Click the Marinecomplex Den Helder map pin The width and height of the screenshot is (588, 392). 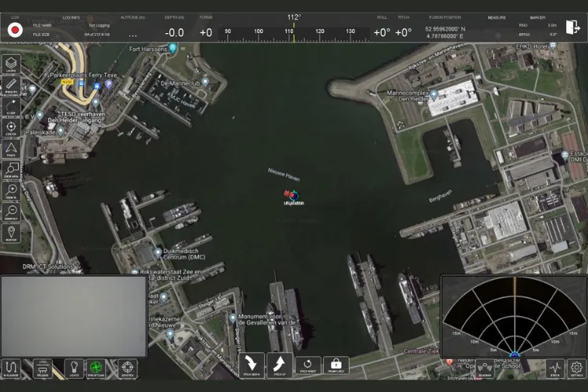(434, 94)
